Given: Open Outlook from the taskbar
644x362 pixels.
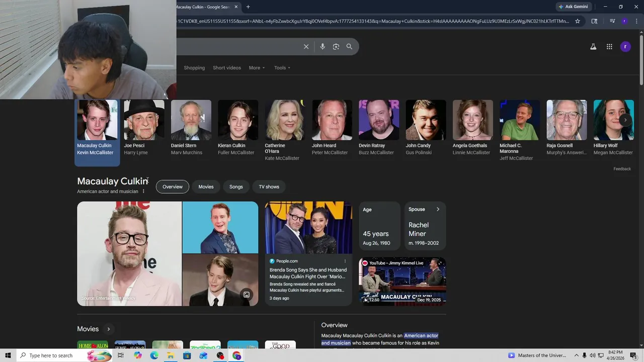Looking at the screenshot, I should 203,355.
